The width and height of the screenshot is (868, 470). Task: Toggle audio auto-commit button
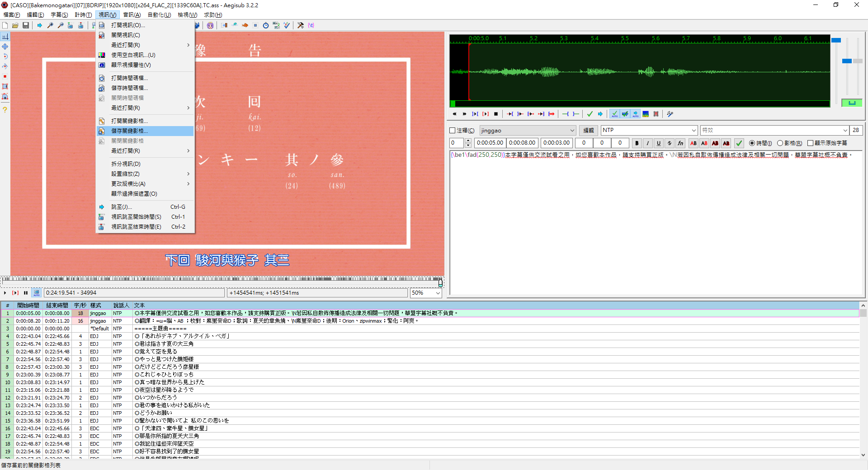(614, 114)
